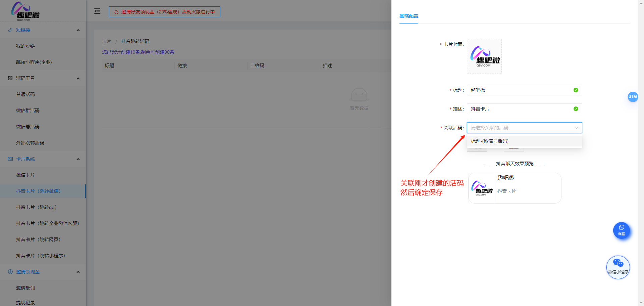Click the 活码工具 QR grid icon
Viewport: 644px width, 306px height.
(10, 78)
